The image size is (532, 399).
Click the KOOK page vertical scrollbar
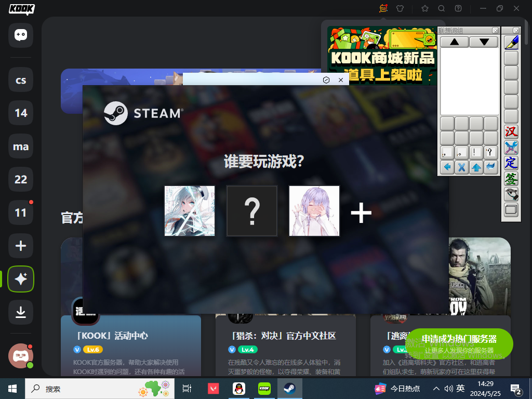pos(526,32)
